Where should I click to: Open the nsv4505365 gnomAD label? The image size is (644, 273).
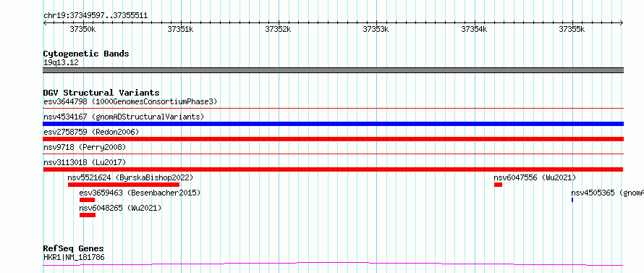click(607, 193)
